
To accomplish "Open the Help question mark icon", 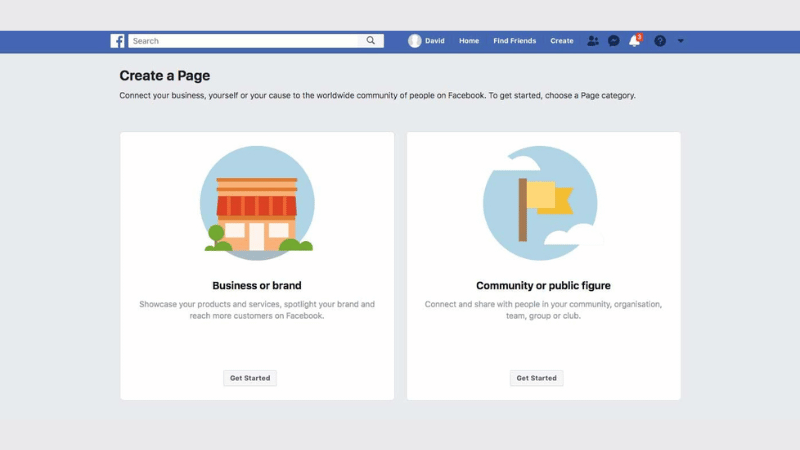I will click(x=660, y=41).
